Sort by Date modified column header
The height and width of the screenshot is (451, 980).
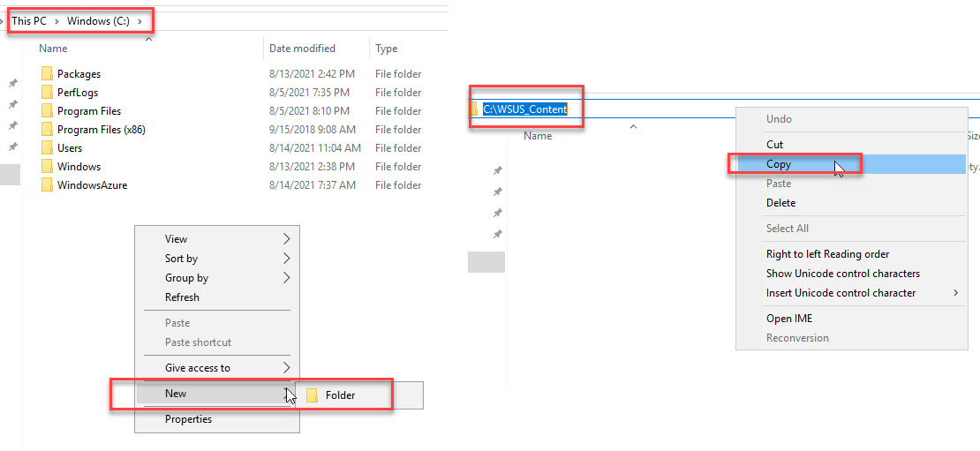click(x=302, y=49)
